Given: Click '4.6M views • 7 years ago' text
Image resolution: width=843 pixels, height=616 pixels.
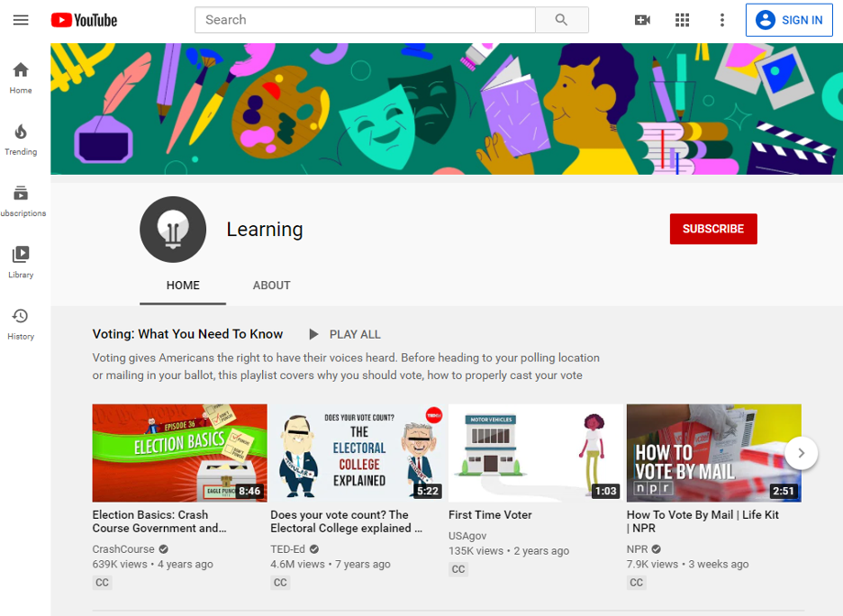Looking at the screenshot, I should pyautogui.click(x=331, y=564).
